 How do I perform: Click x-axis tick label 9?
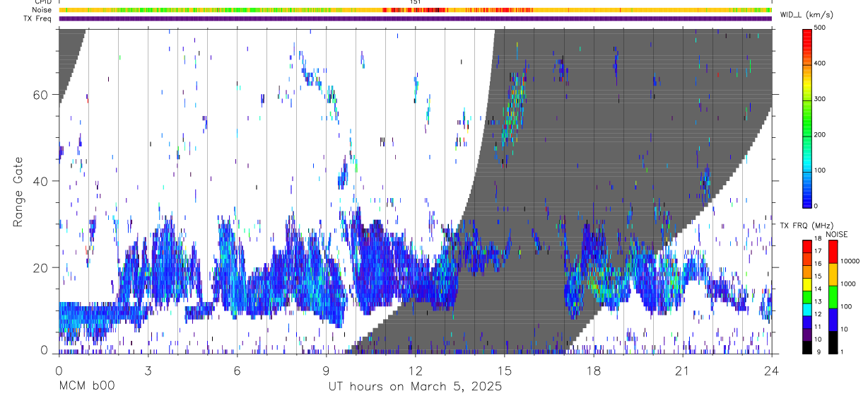[x=326, y=371]
